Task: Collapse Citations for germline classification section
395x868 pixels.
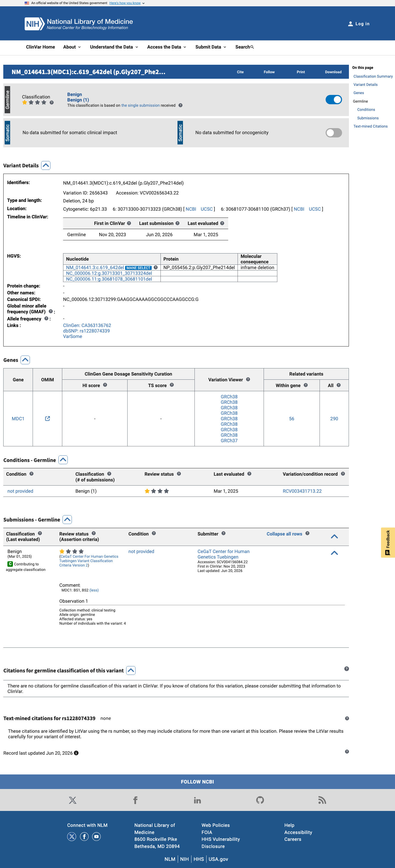Action: (x=131, y=670)
